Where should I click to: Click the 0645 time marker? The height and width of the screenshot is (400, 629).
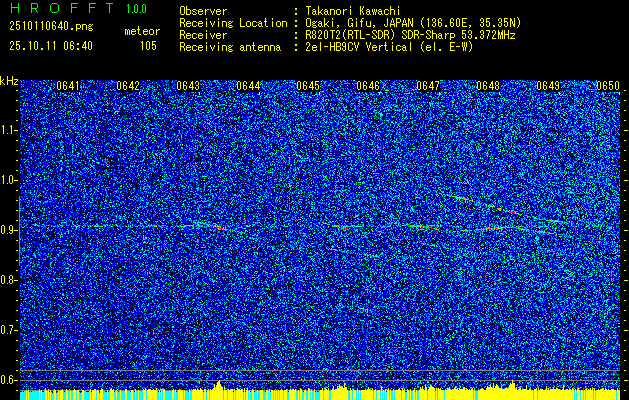(x=308, y=86)
